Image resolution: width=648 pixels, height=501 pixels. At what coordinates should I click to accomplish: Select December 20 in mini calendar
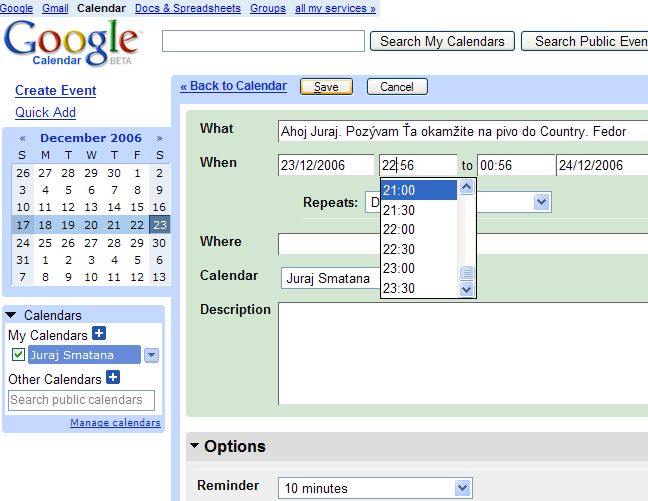click(91, 225)
